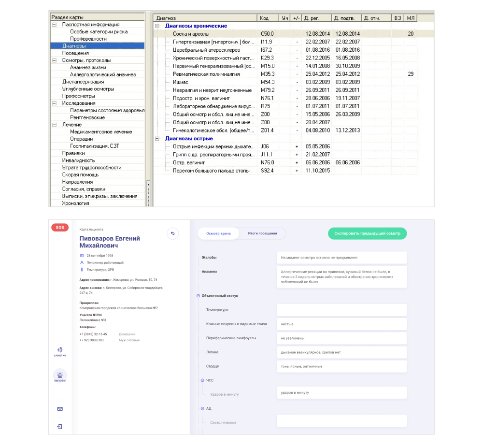This screenshot has height=448, width=483.
Task: Switch to the Итоги посещения tab
Action: 262,233
